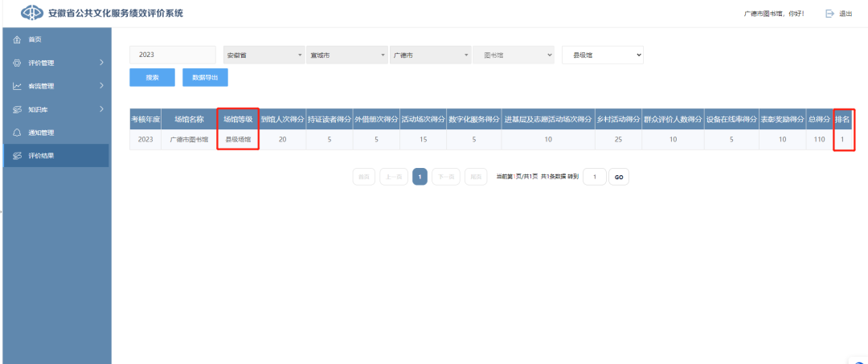Click the 乡村活动得分 column header
Viewport: 868px width, 364px height.
(618, 119)
